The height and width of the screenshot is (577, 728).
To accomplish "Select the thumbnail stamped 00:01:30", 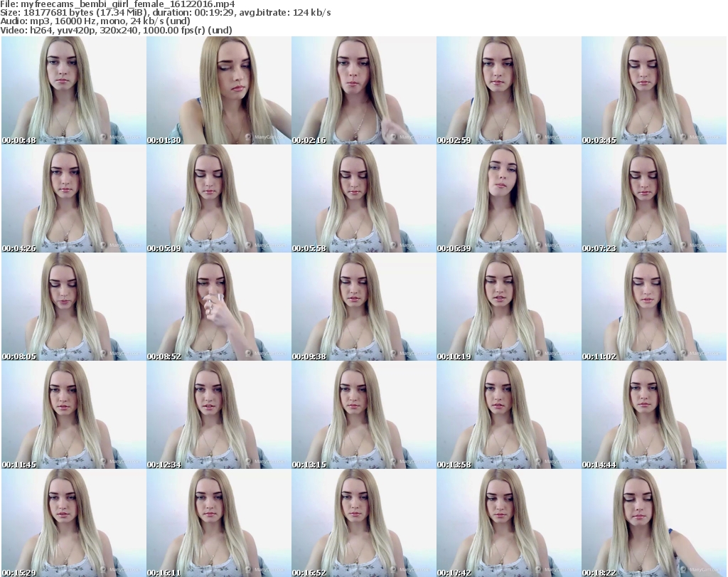I will tap(219, 90).
